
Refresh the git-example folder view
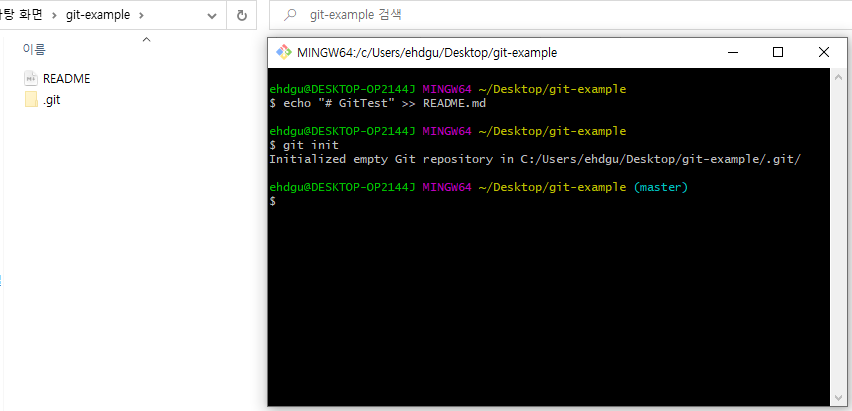point(242,15)
